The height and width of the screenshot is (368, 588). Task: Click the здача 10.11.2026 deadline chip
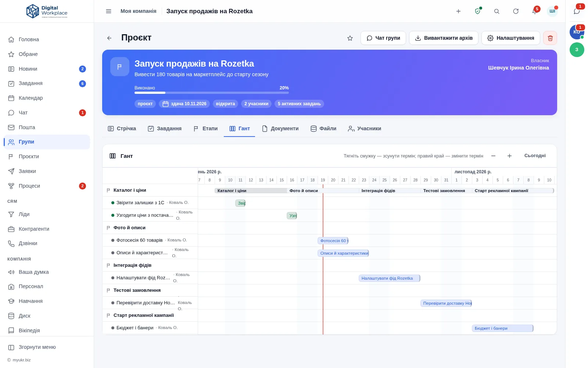pyautogui.click(x=184, y=104)
